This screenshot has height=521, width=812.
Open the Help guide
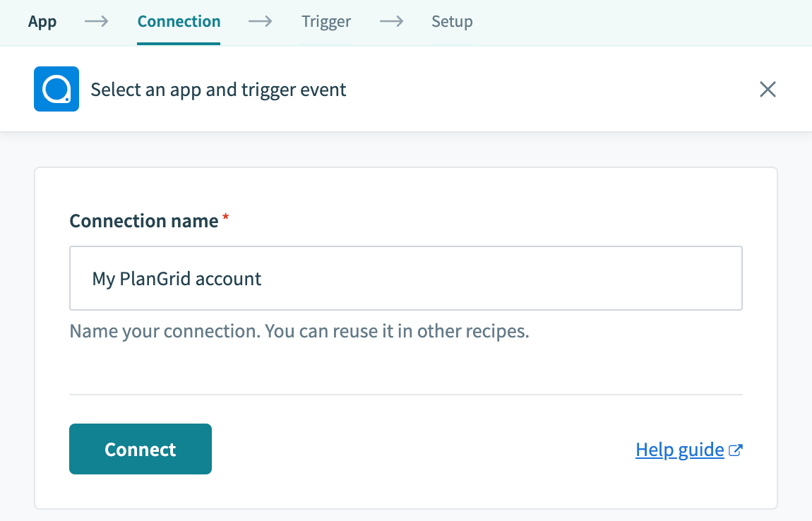pos(679,449)
